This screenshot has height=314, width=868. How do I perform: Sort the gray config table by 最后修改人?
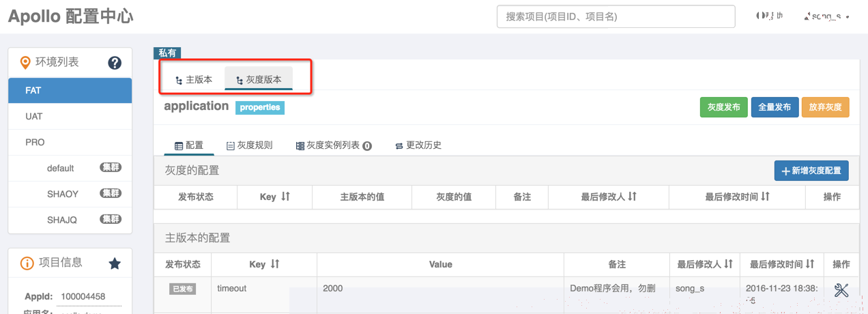tap(632, 197)
